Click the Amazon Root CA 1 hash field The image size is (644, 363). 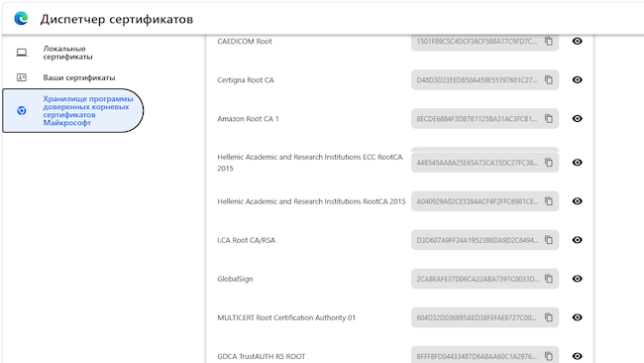point(484,118)
